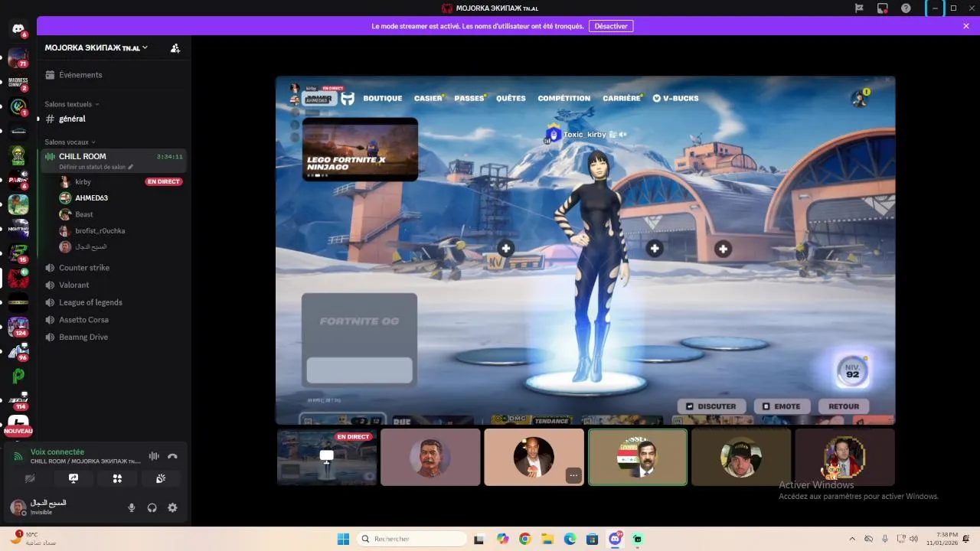Viewport: 980px width, 551px height.
Task: Click the main Fortnite stream view
Action: click(x=586, y=250)
